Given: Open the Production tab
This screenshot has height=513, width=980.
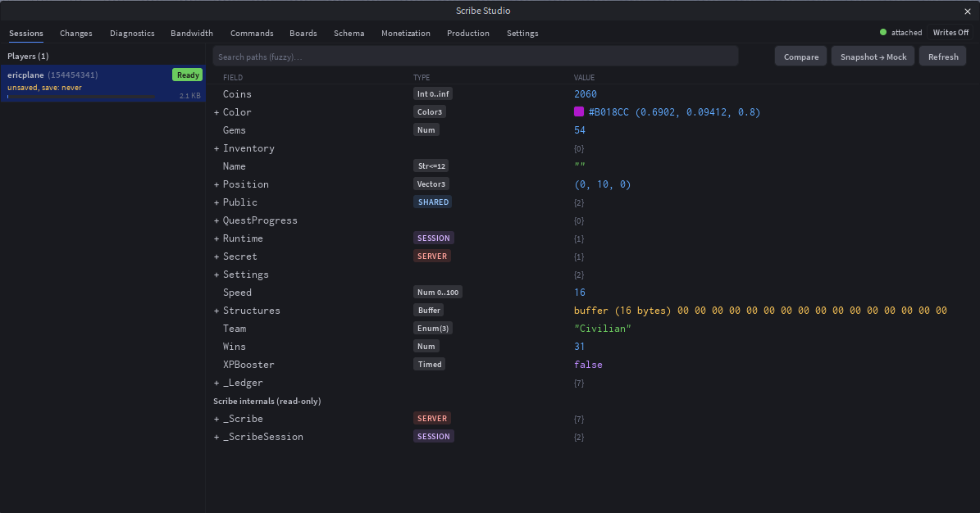Looking at the screenshot, I should (x=468, y=33).
